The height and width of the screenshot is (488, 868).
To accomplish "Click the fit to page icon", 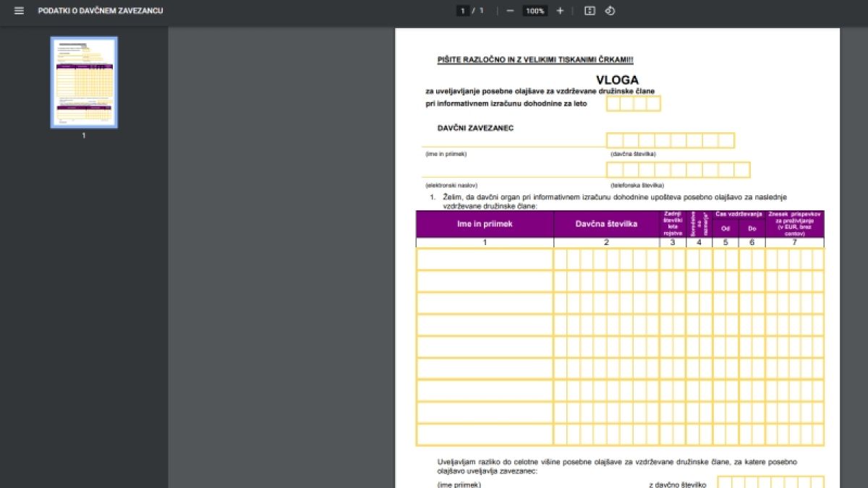I will 590,11.
